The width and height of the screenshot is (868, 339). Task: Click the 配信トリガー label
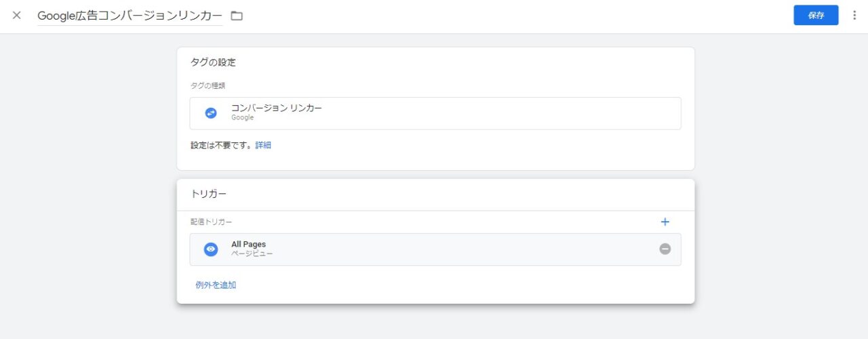point(211,222)
